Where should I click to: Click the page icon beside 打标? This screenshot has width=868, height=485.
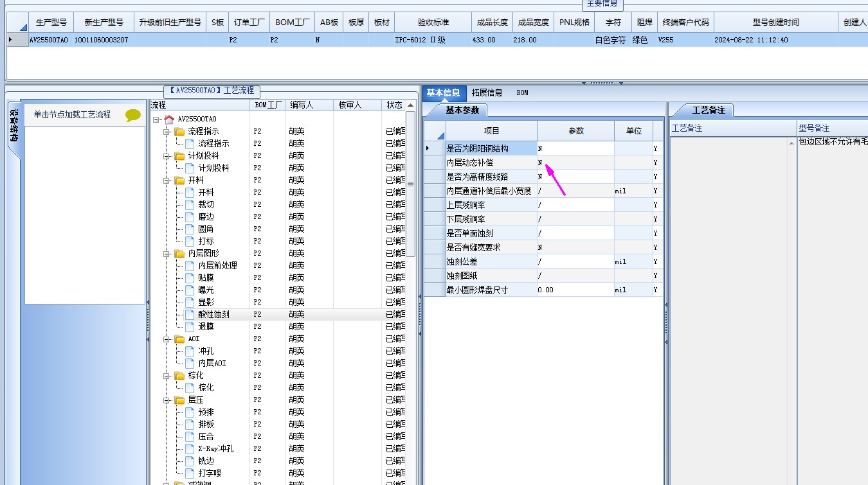tap(190, 241)
